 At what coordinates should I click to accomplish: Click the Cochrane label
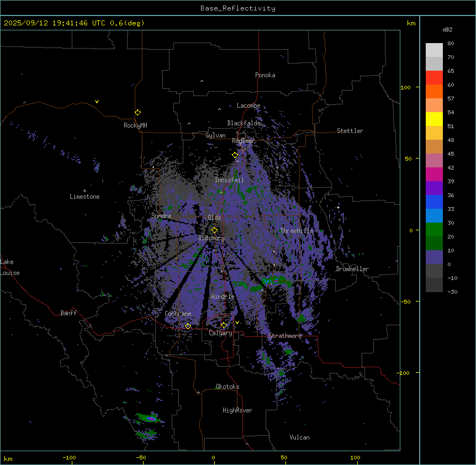178,314
